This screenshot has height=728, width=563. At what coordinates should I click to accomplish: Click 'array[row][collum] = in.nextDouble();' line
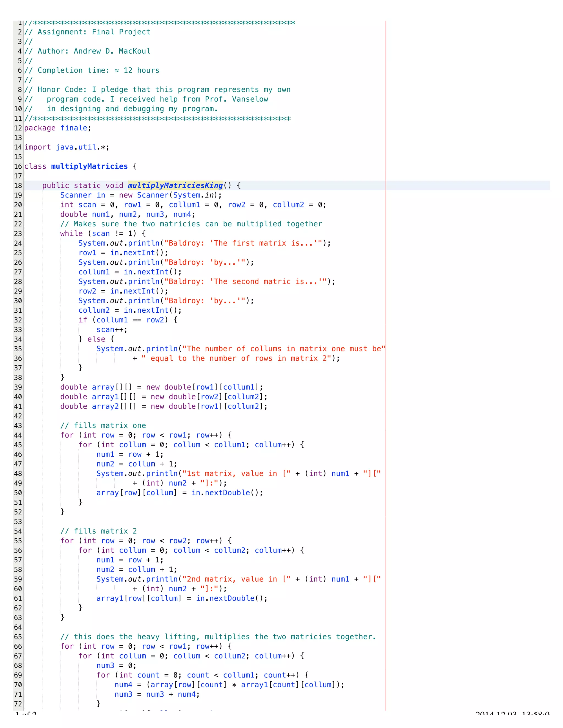(x=180, y=493)
